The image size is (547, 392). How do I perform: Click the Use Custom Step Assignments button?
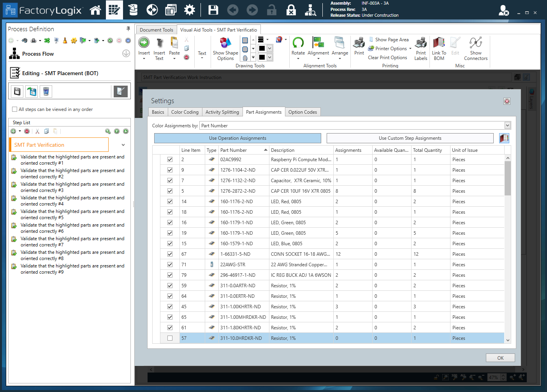(410, 138)
